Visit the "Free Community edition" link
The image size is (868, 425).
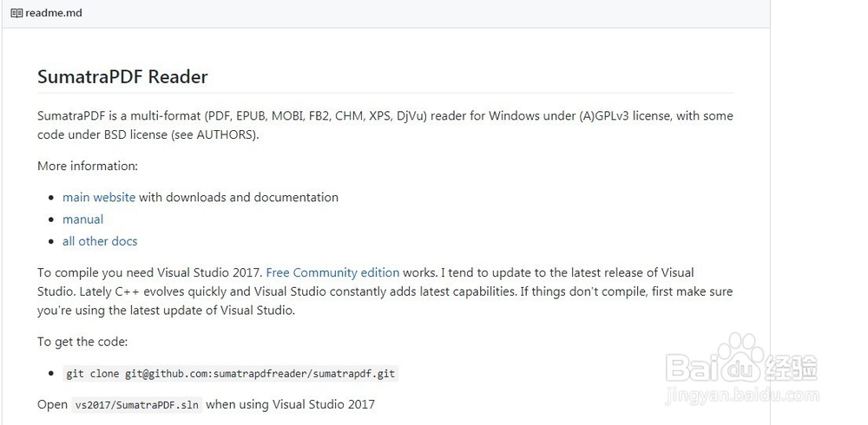pyautogui.click(x=332, y=272)
